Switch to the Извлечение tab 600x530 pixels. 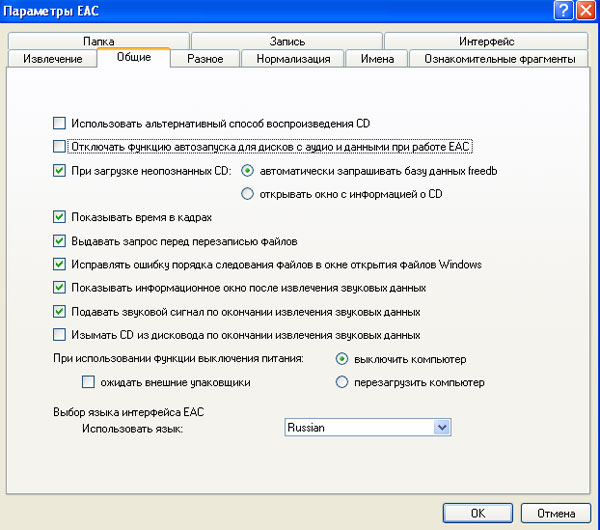(x=53, y=59)
